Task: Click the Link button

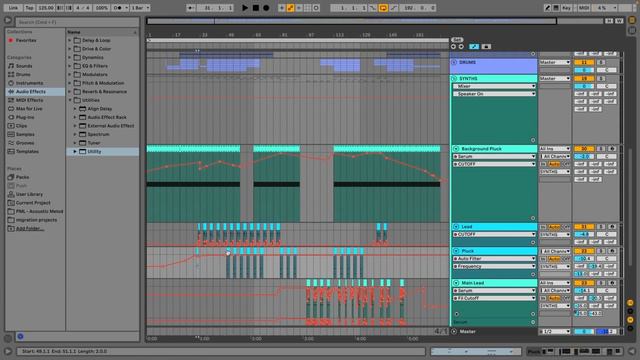Action: click(x=13, y=8)
